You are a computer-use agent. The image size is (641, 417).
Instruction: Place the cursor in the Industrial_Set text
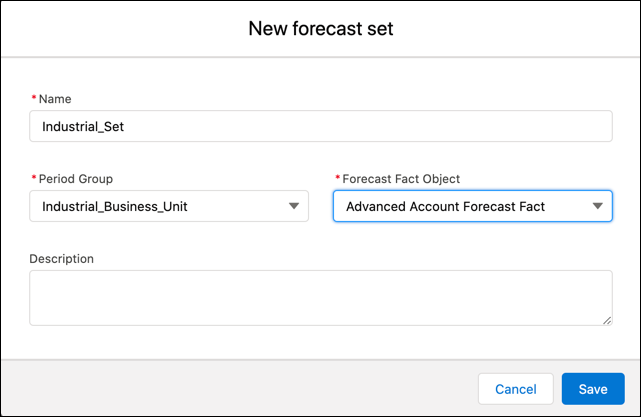82,127
